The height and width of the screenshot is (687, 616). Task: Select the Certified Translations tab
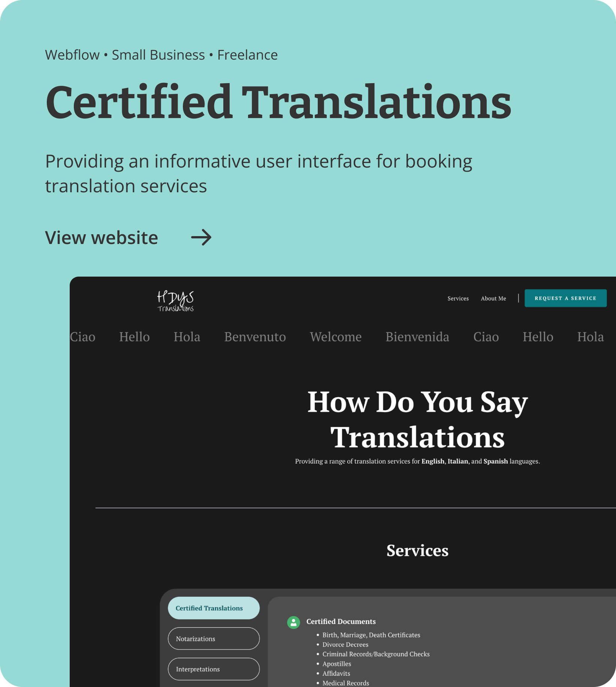click(x=214, y=608)
